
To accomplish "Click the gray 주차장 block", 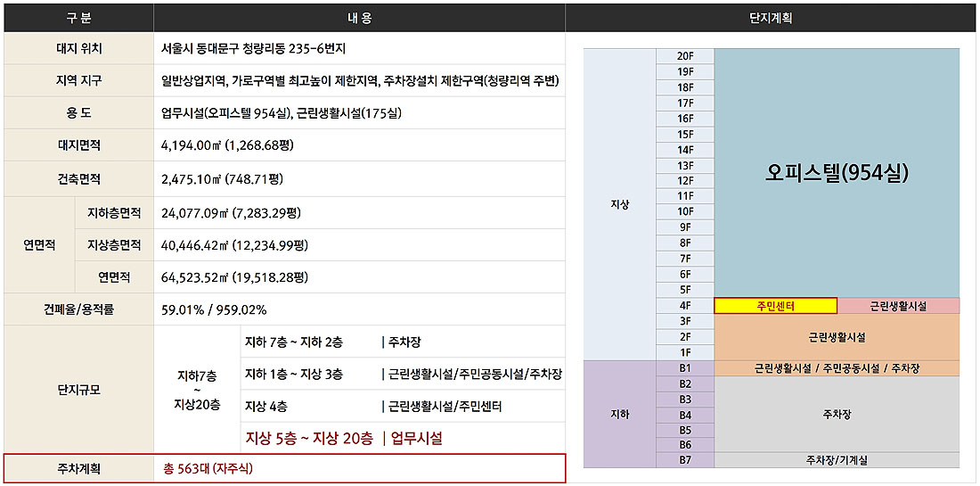I will pos(837,414).
